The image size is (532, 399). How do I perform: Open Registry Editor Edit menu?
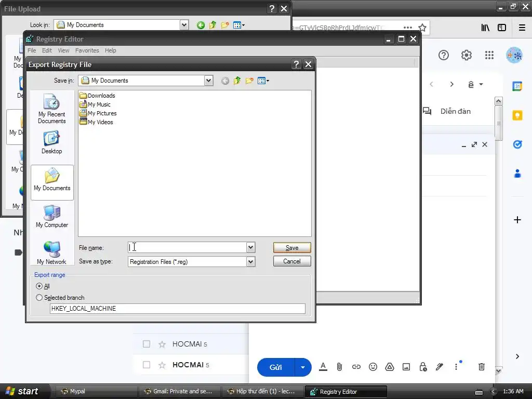pyautogui.click(x=47, y=50)
